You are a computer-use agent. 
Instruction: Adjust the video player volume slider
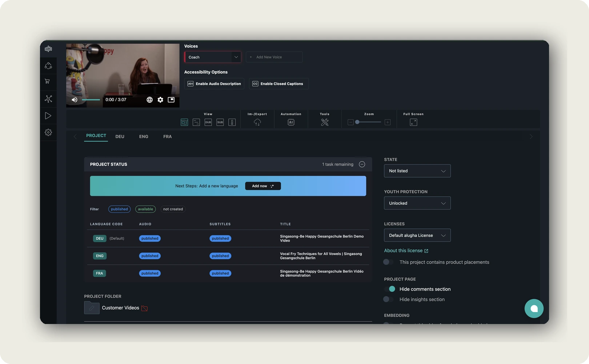[91, 100]
